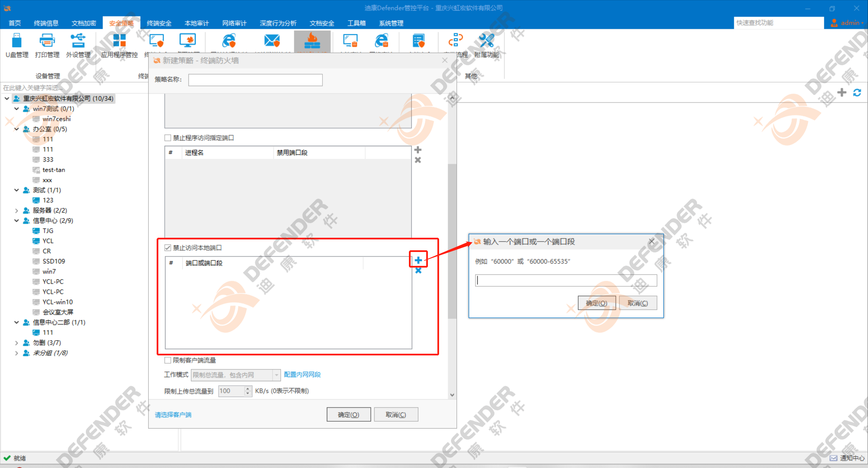Increase upload limit with stepper up arrow
868x468 pixels.
pyautogui.click(x=248, y=389)
